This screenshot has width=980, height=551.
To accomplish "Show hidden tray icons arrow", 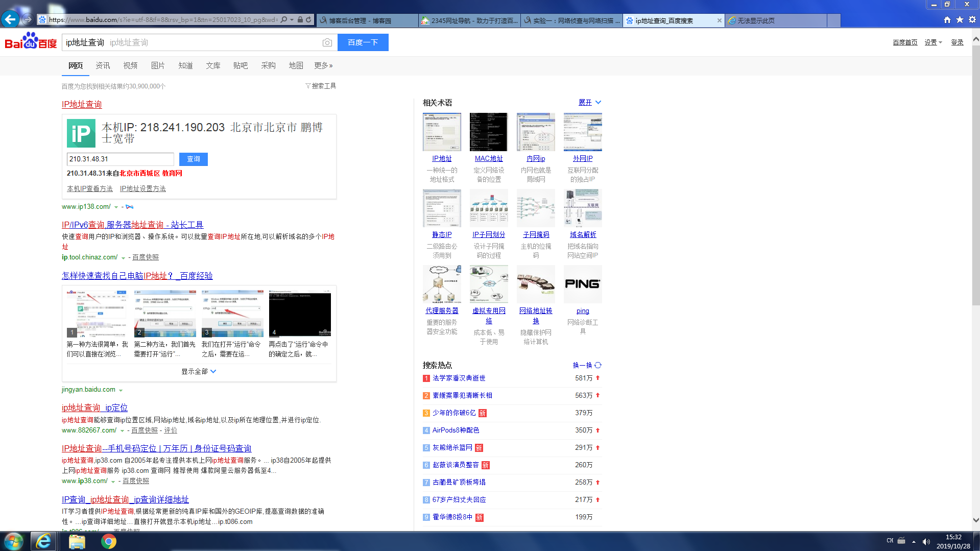I will [x=914, y=541].
